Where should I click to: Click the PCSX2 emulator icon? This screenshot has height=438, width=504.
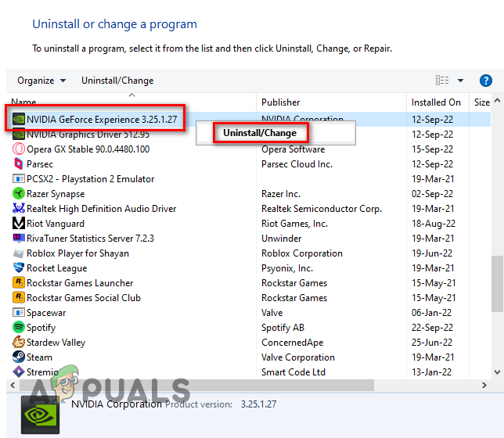(19, 178)
